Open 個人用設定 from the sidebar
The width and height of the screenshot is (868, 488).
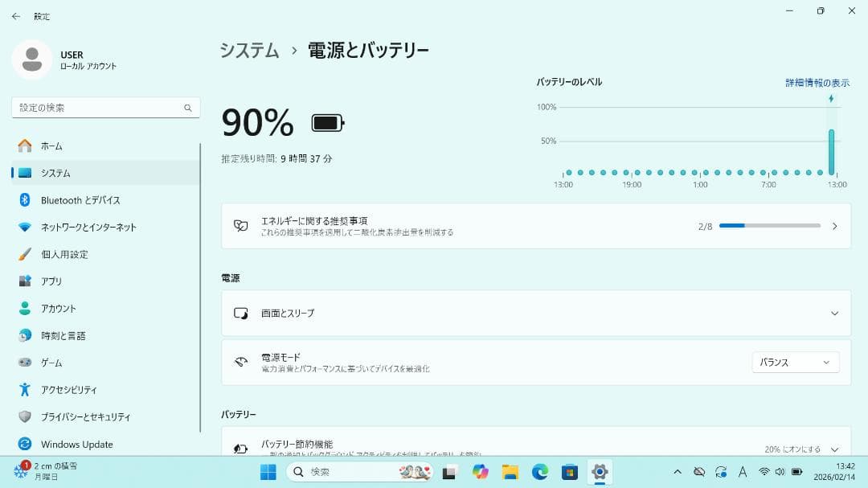(63, 254)
